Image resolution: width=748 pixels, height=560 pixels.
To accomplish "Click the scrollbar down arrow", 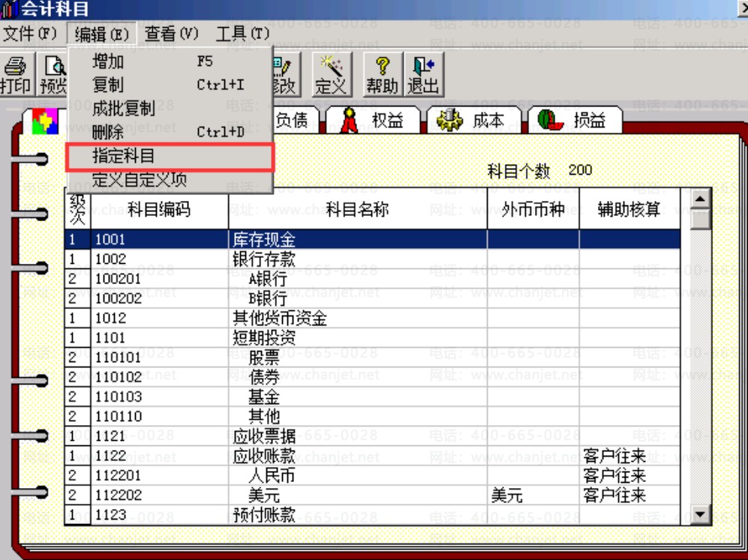I will tap(700, 515).
